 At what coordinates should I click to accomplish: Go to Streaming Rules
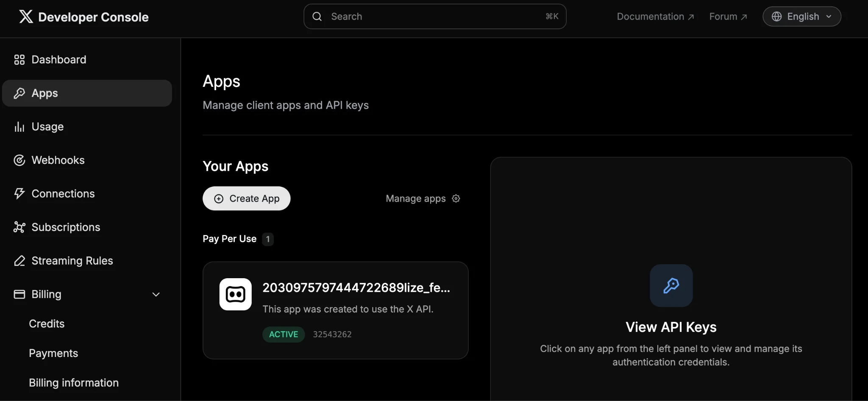(x=87, y=260)
